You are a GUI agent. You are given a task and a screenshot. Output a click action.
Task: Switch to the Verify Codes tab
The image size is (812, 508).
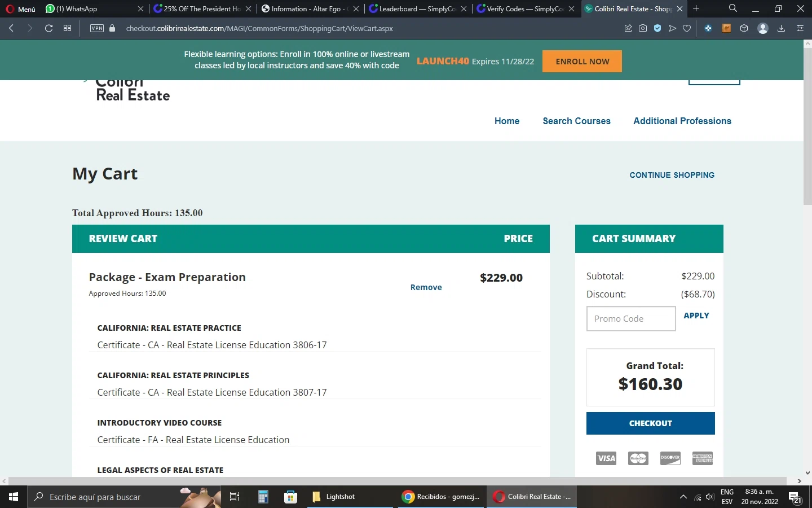525,8
